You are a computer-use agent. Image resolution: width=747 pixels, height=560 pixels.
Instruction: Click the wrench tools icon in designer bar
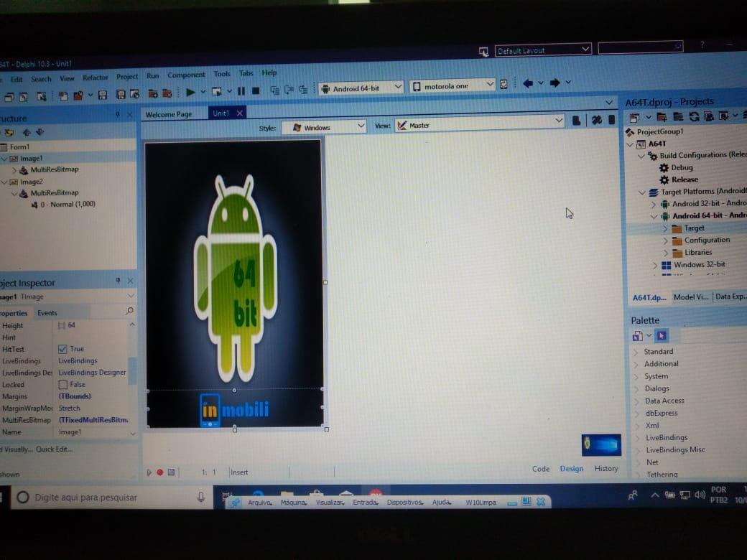tap(596, 120)
